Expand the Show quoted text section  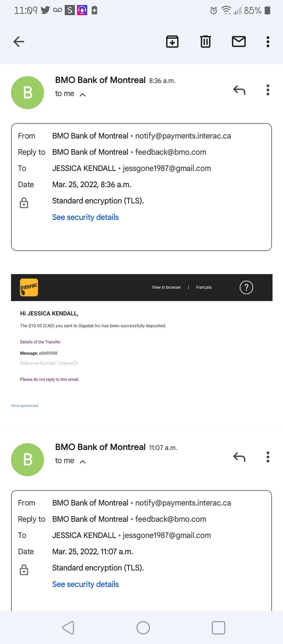coord(25,406)
